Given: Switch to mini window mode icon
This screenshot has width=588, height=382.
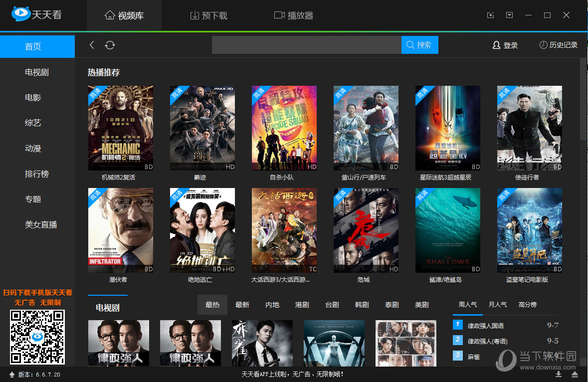Looking at the screenshot, I should pos(490,15).
